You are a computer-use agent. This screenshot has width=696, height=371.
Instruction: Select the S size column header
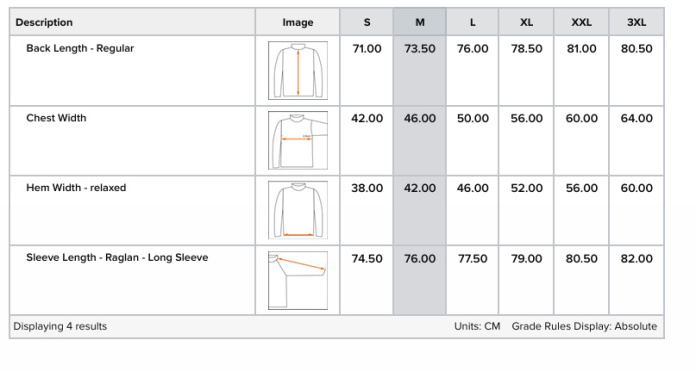point(367,22)
